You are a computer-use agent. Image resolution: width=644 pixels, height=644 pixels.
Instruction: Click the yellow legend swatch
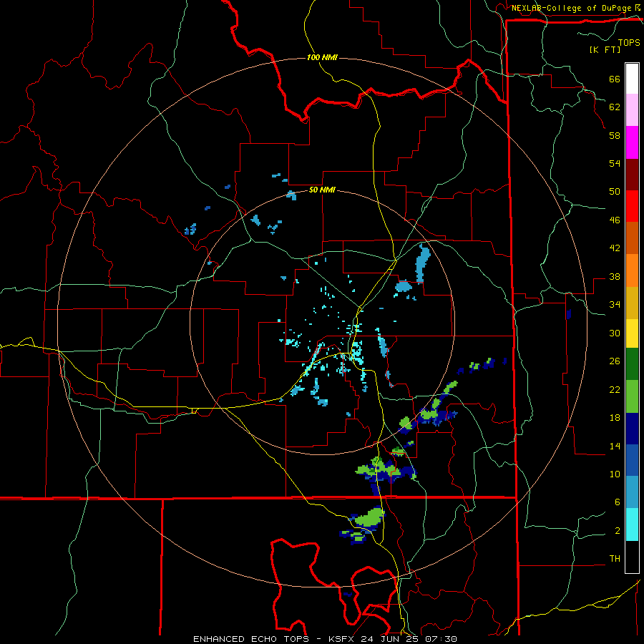[x=632, y=333]
